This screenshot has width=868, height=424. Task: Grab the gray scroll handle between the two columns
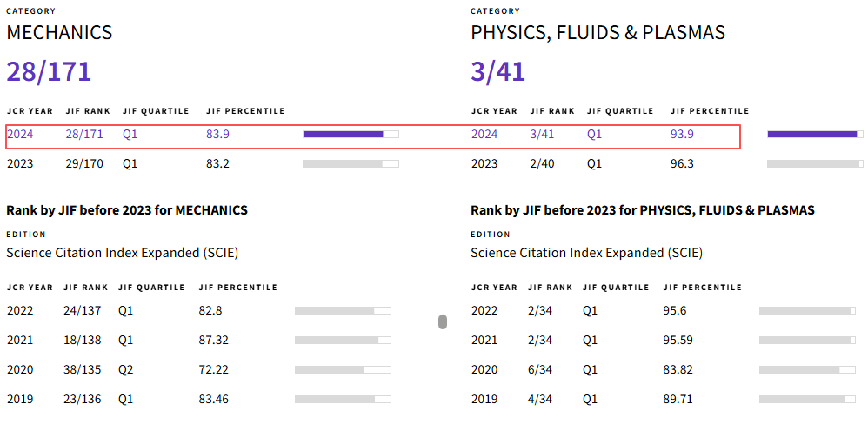pos(443,322)
